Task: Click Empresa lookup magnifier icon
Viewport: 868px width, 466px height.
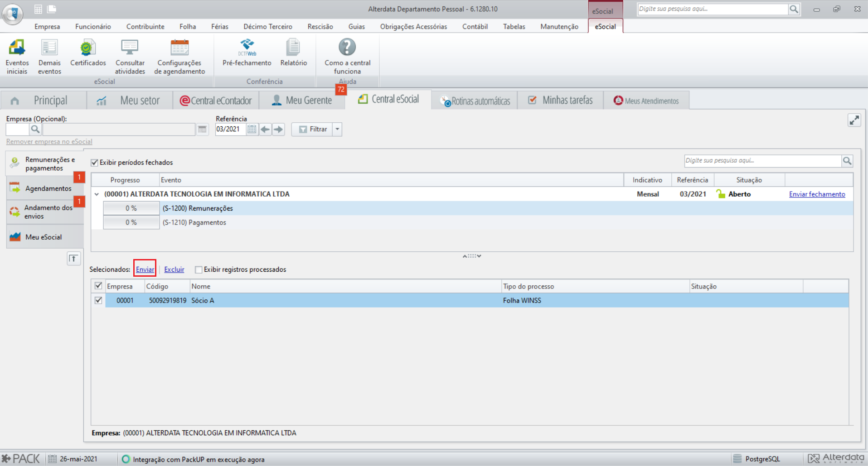Action: coord(35,130)
